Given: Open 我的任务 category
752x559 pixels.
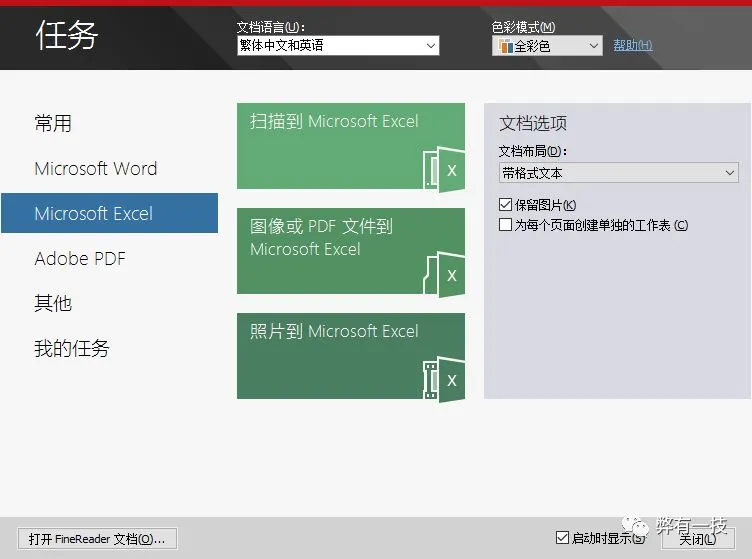Looking at the screenshot, I should tap(72, 348).
